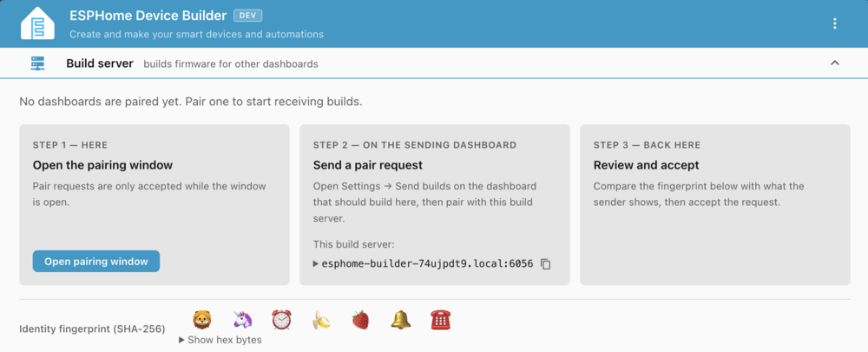
Task: Click the banana fingerprint emoji
Action: point(321,320)
